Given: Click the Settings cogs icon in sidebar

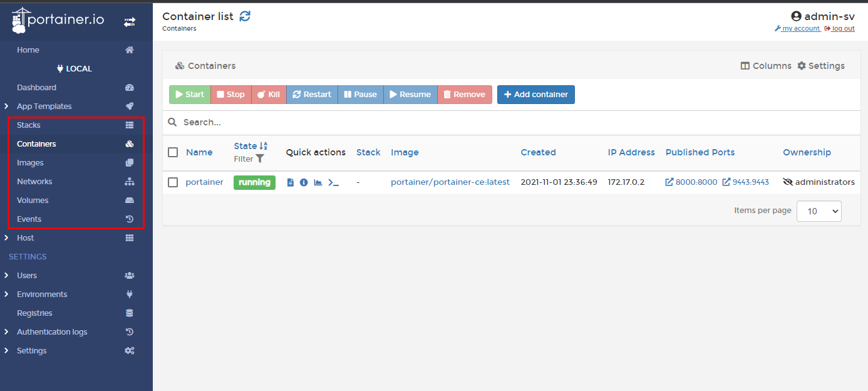Looking at the screenshot, I should click(x=130, y=351).
